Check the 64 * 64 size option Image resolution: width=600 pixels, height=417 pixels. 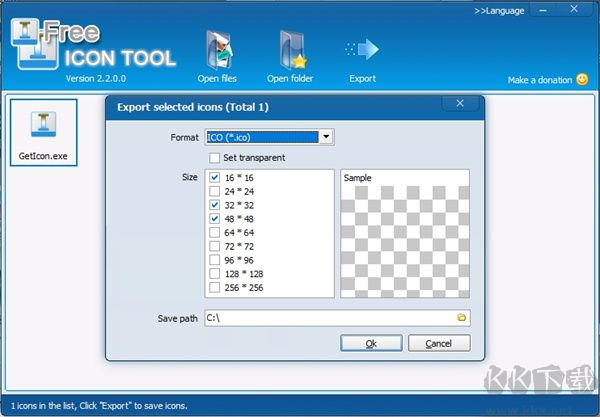click(x=214, y=233)
